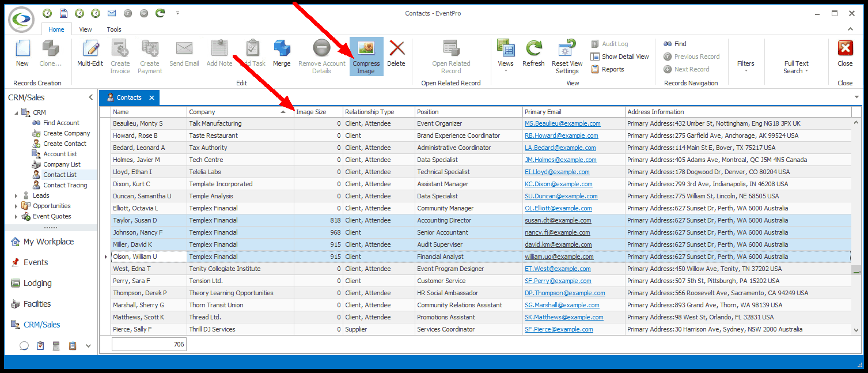Open the Filters dropdown
The width and height of the screenshot is (868, 373).
pos(746,66)
